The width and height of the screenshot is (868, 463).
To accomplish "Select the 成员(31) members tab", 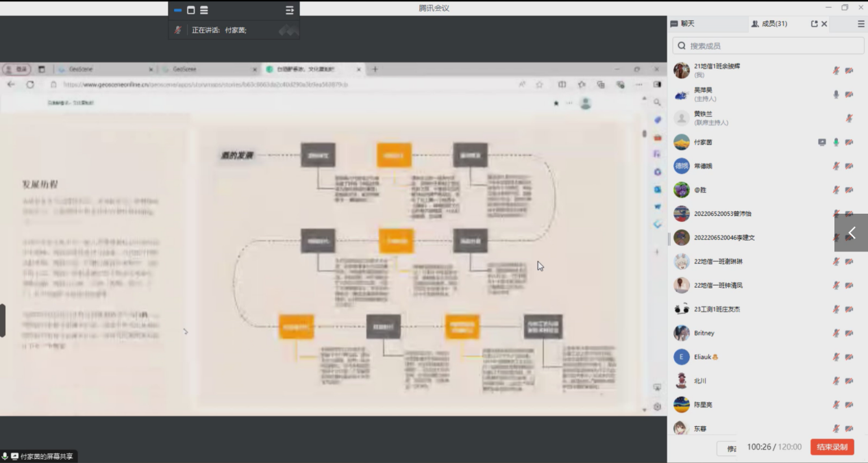I will pos(769,24).
